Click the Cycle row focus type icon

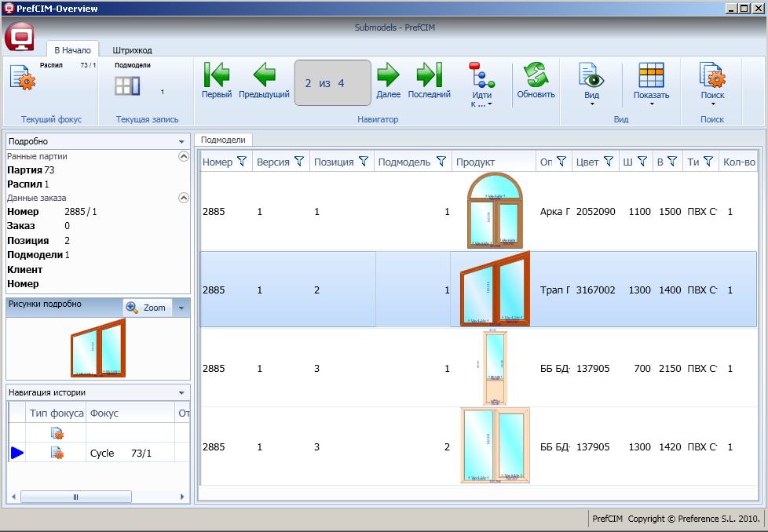pyautogui.click(x=57, y=454)
